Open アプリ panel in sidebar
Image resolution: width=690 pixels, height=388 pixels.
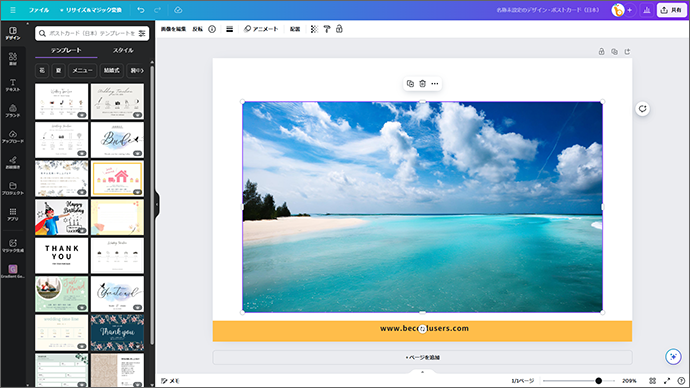coord(13,214)
